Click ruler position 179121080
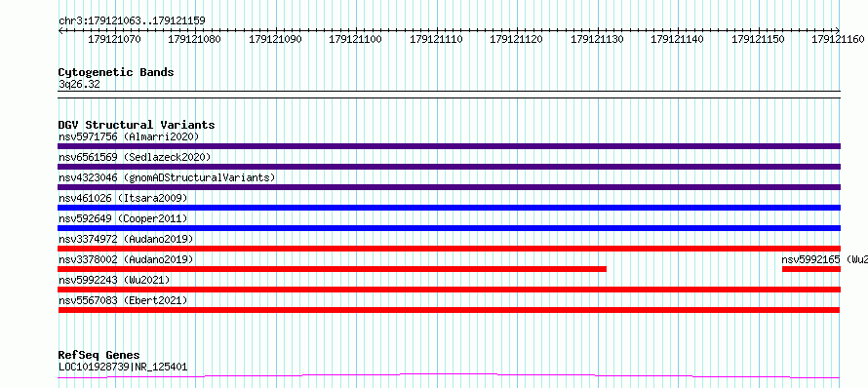Screen dimensions: 868x388 [195, 39]
